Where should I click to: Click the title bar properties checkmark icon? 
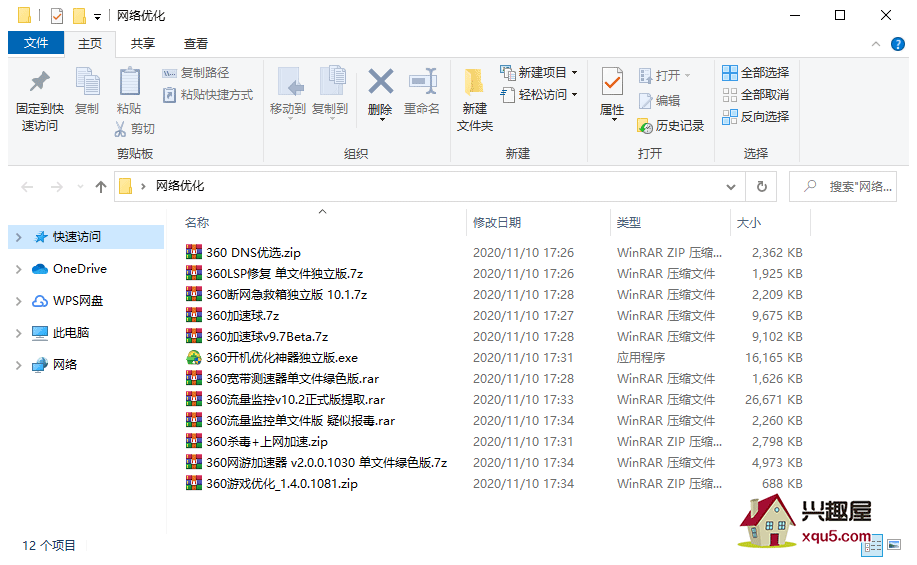click(57, 16)
